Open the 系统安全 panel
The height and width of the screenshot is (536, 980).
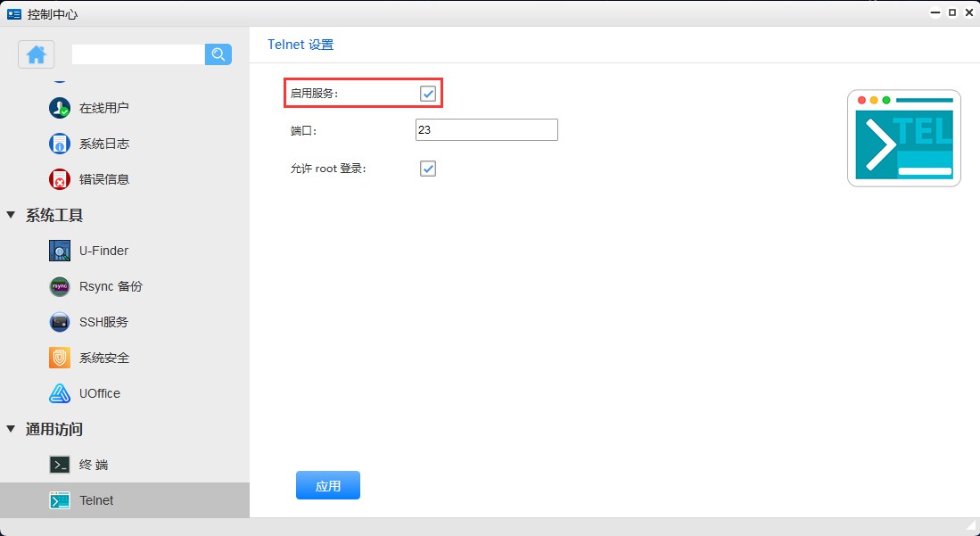coord(103,358)
